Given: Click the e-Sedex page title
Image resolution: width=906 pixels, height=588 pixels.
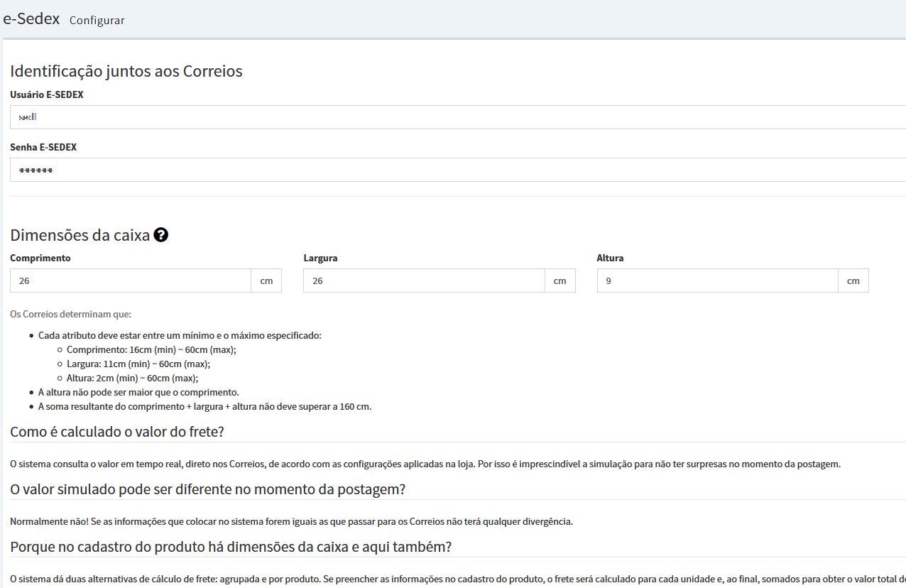Looking at the screenshot, I should 31,18.
